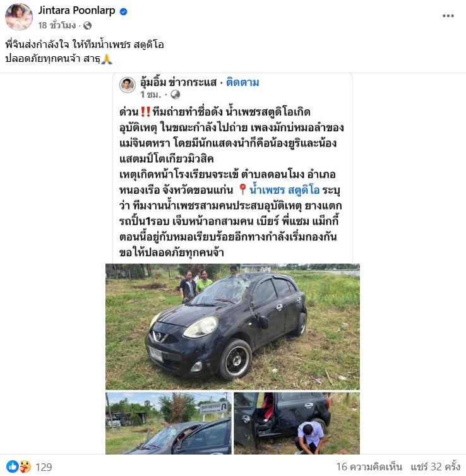
Task: Open Jintara Poonlarp name link
Action: [76, 10]
